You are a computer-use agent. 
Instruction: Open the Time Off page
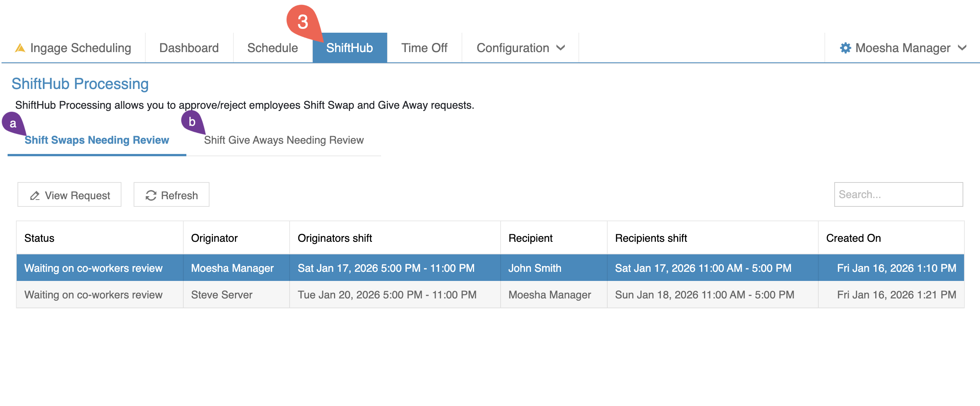click(x=424, y=48)
